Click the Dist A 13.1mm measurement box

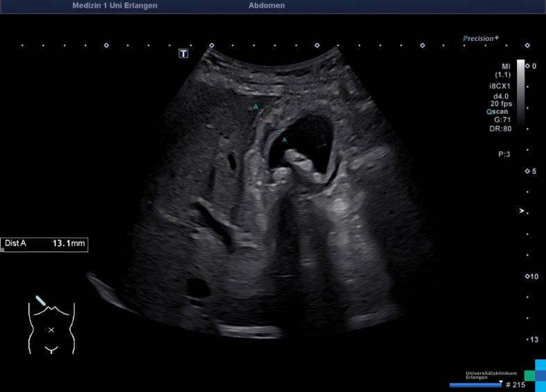pos(44,244)
